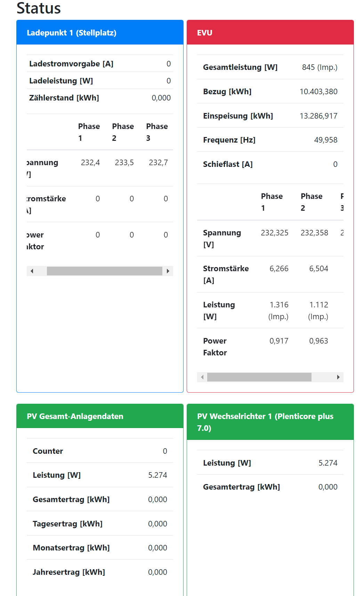Screen dimensions: 364x596
Task: Select Leistung [W] value in PV Wechselrichter card
Action: coord(328,463)
